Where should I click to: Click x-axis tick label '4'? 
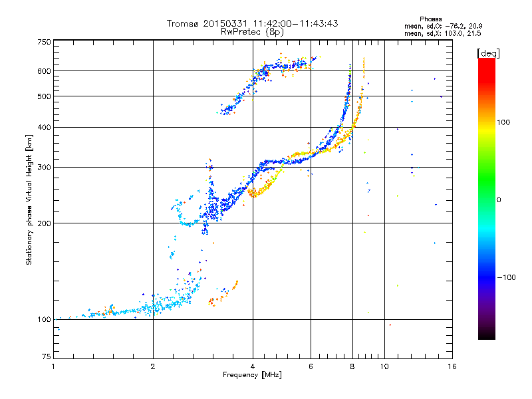click(x=253, y=366)
